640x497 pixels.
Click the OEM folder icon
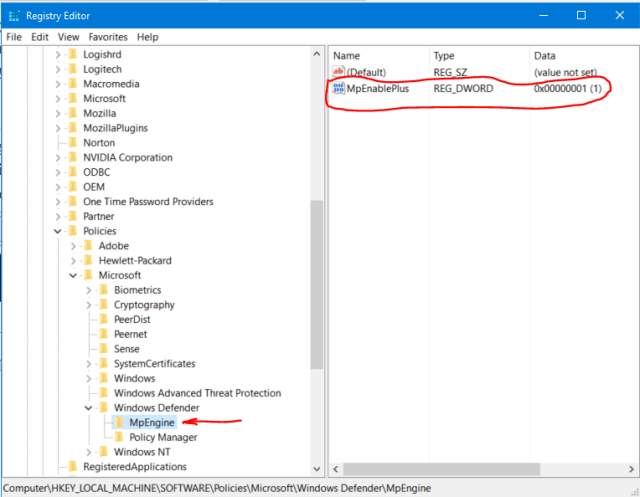(73, 186)
